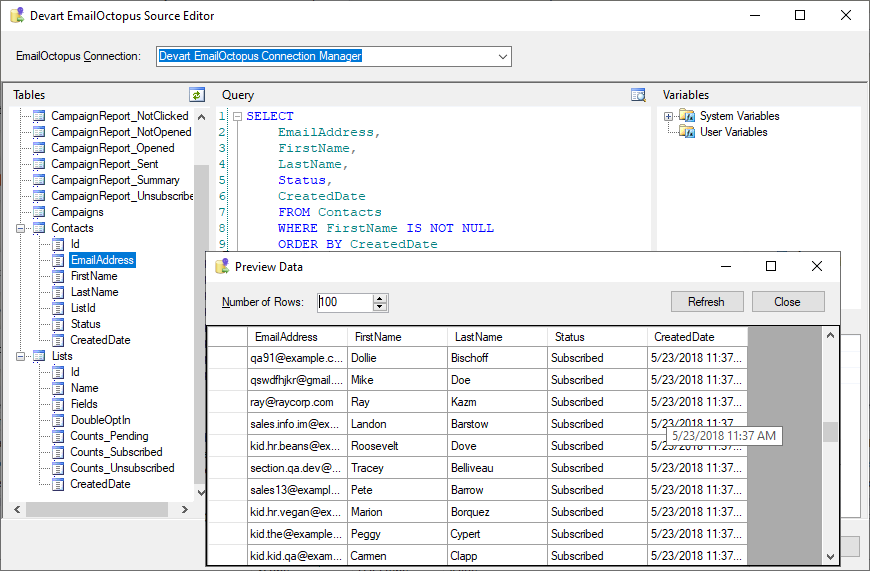The height and width of the screenshot is (571, 870).
Task: Click the Close button in Preview Data
Action: click(x=787, y=302)
